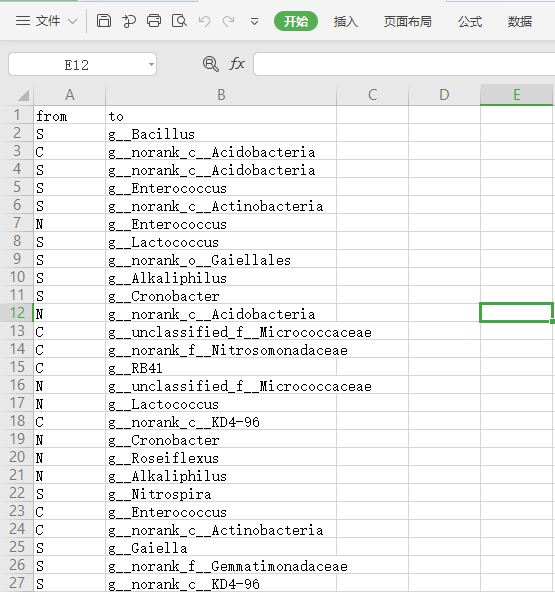Image resolution: width=555 pixels, height=592 pixels.
Task: Open the 文件 menu dropdown chevron
Action: (x=72, y=22)
